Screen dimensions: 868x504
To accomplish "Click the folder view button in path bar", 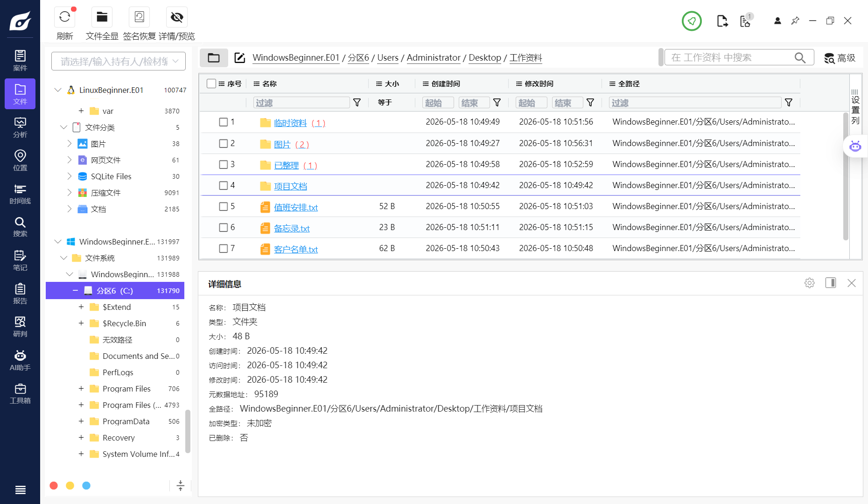I will click(214, 58).
